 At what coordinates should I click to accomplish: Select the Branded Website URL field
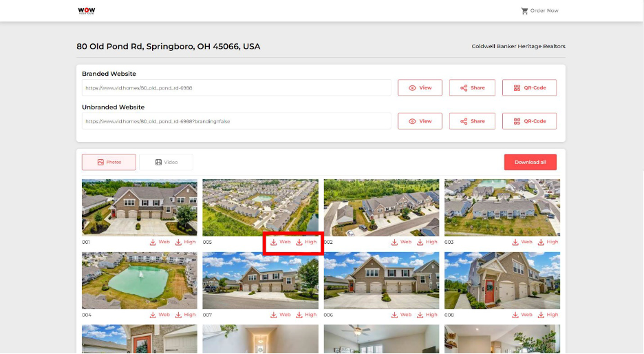click(236, 87)
